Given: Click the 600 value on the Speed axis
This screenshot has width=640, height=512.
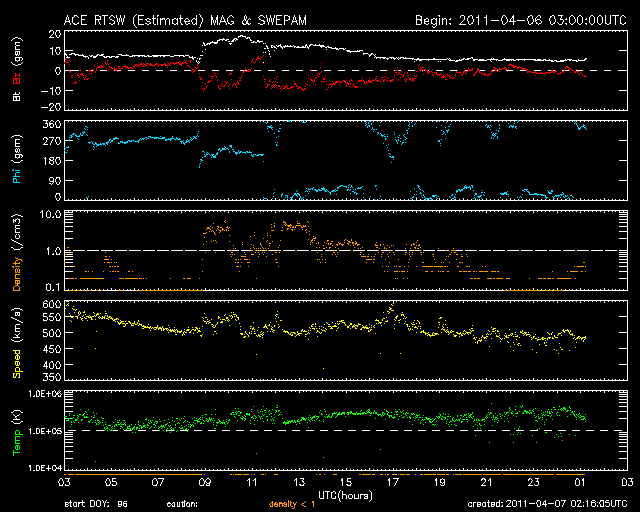Looking at the screenshot, I should [x=52, y=305].
